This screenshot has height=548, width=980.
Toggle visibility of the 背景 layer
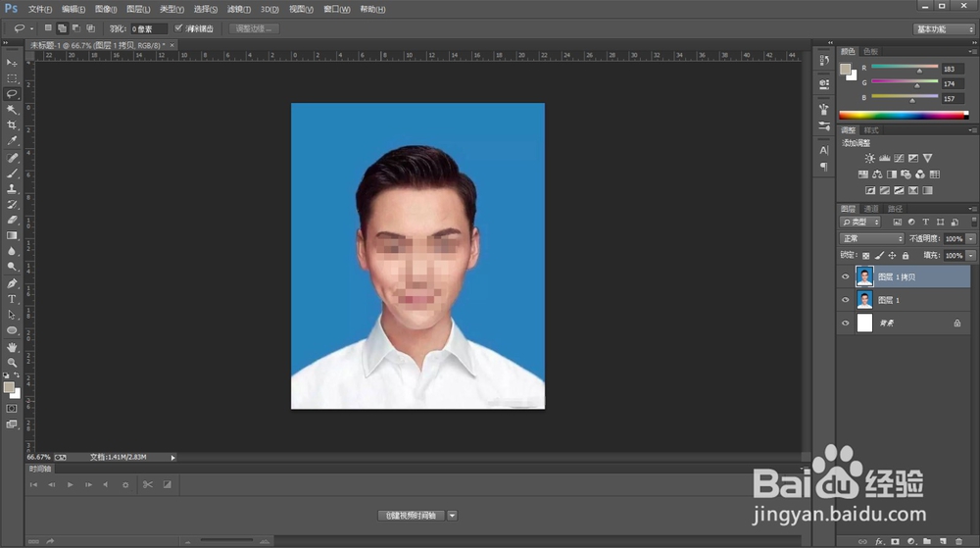pos(845,323)
